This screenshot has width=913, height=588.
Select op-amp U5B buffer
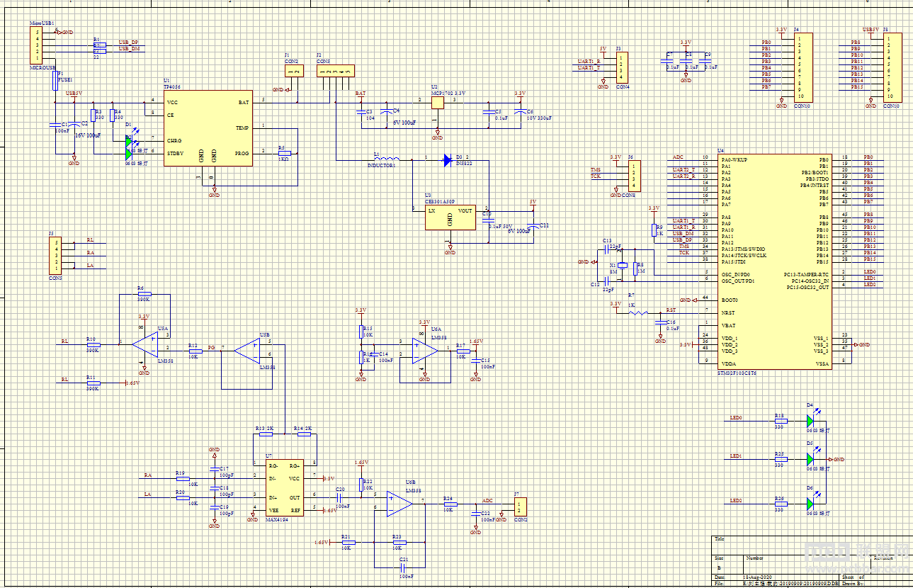click(x=248, y=349)
